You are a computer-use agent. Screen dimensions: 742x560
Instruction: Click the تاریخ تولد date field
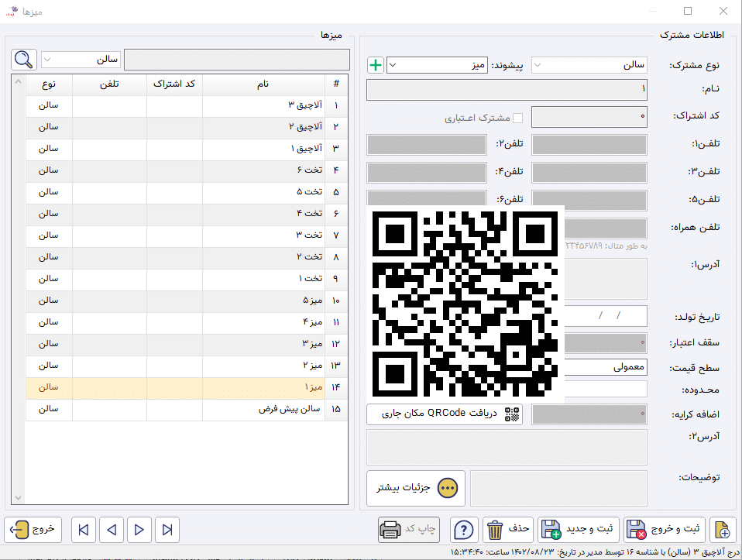click(x=606, y=316)
